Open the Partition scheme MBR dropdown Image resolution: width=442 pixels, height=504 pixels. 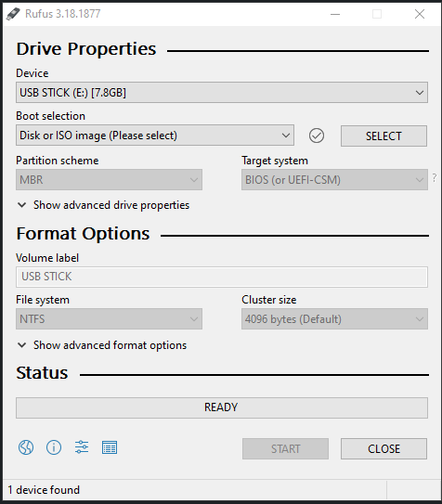pyautogui.click(x=109, y=180)
